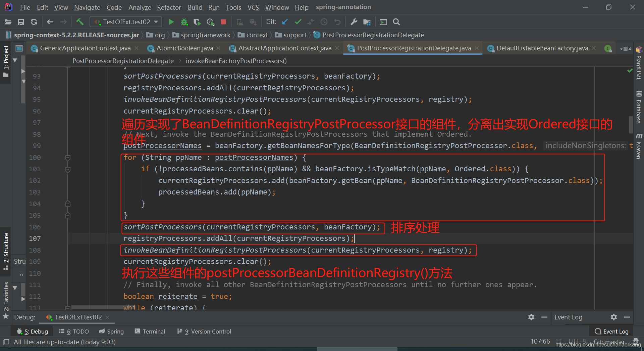Click line number 107 in gutter

pos(35,238)
